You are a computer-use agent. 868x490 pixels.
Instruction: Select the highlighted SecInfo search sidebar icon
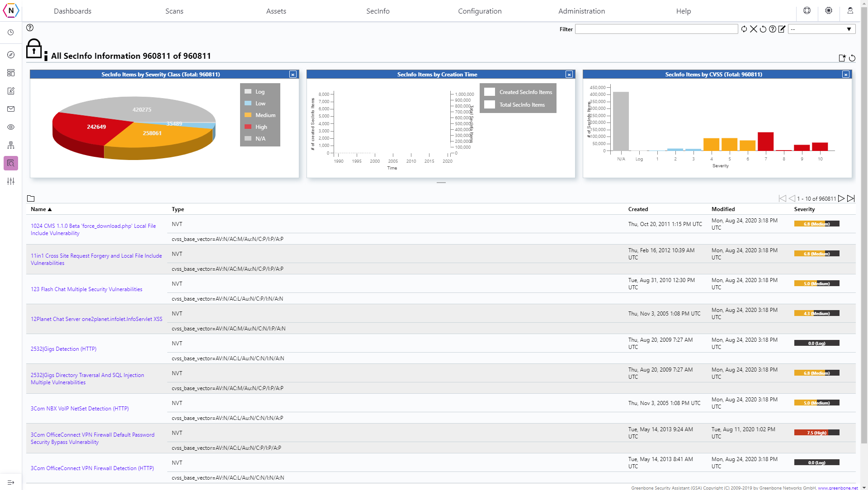(11, 163)
